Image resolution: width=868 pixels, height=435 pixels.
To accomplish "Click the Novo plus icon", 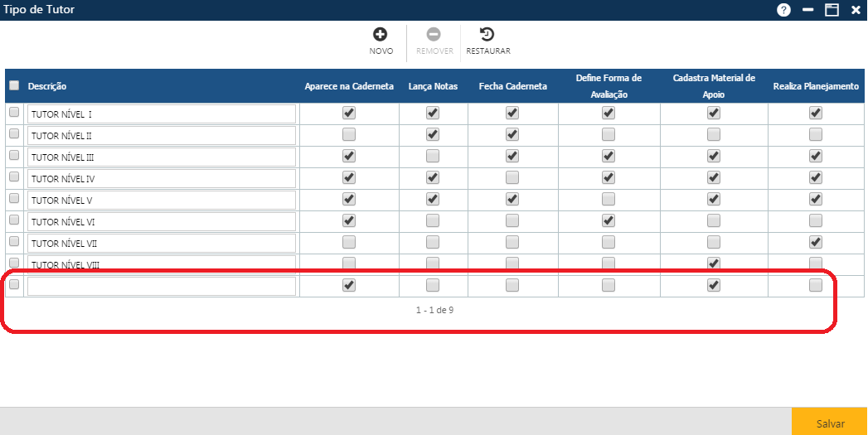I will (381, 35).
